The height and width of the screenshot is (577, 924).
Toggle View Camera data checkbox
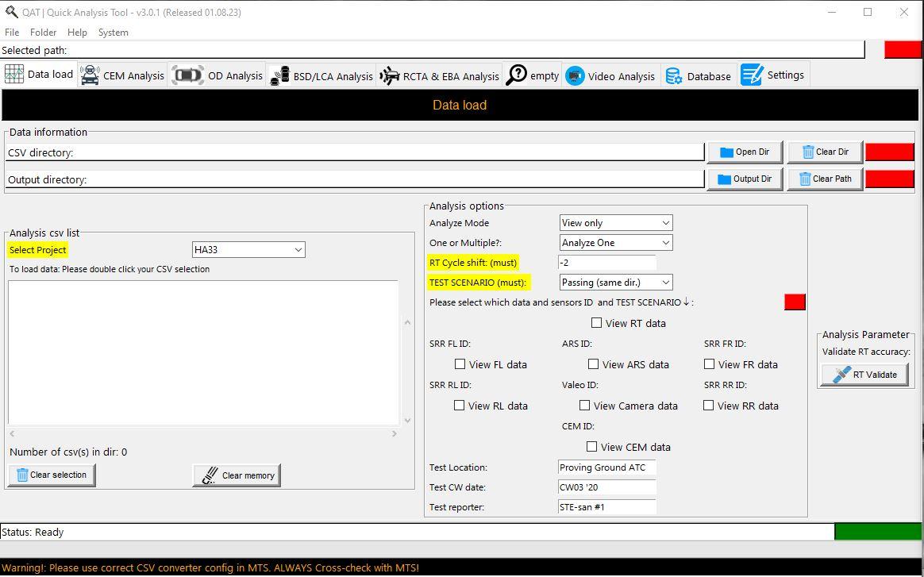[x=585, y=406]
